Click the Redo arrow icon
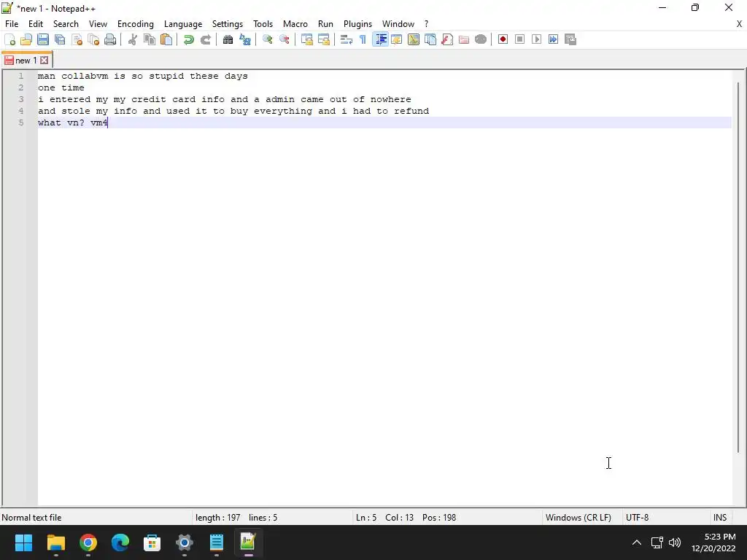Image resolution: width=747 pixels, height=560 pixels. [205, 39]
